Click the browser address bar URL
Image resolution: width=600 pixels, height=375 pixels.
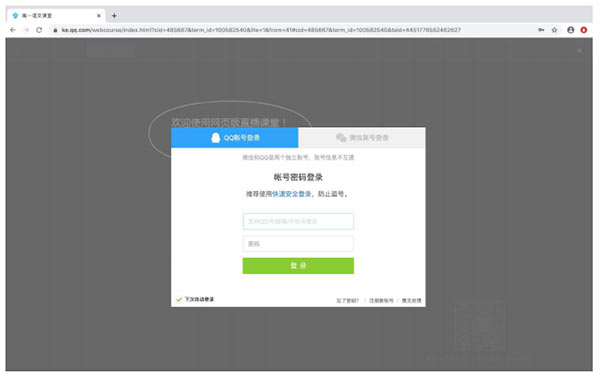tap(261, 30)
